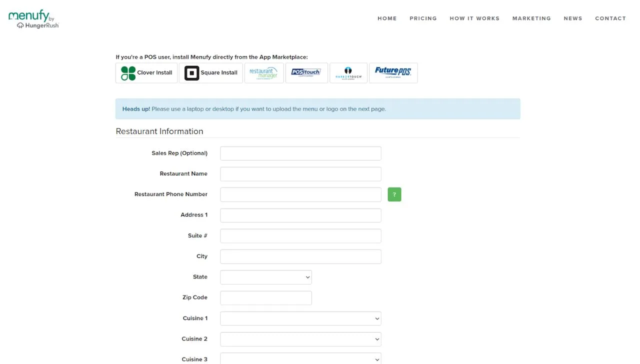The image size is (640, 364).
Task: Select the Future POS logo
Action: [x=393, y=73]
